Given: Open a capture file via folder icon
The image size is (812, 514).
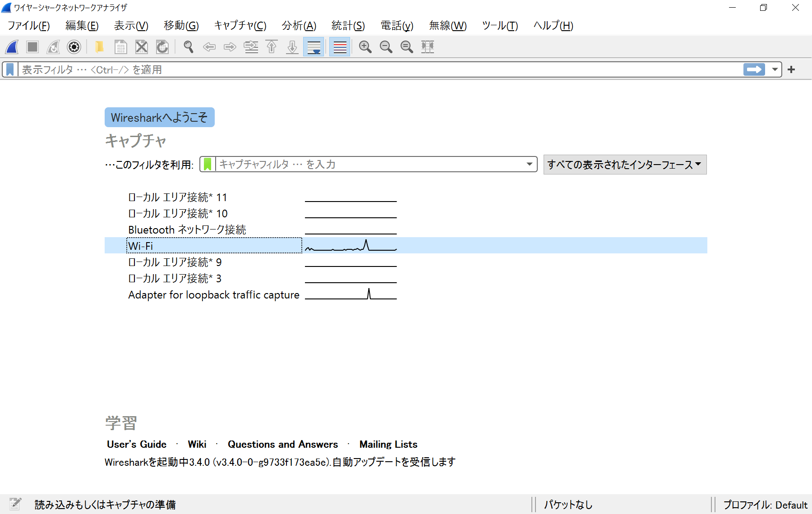Looking at the screenshot, I should coord(100,47).
